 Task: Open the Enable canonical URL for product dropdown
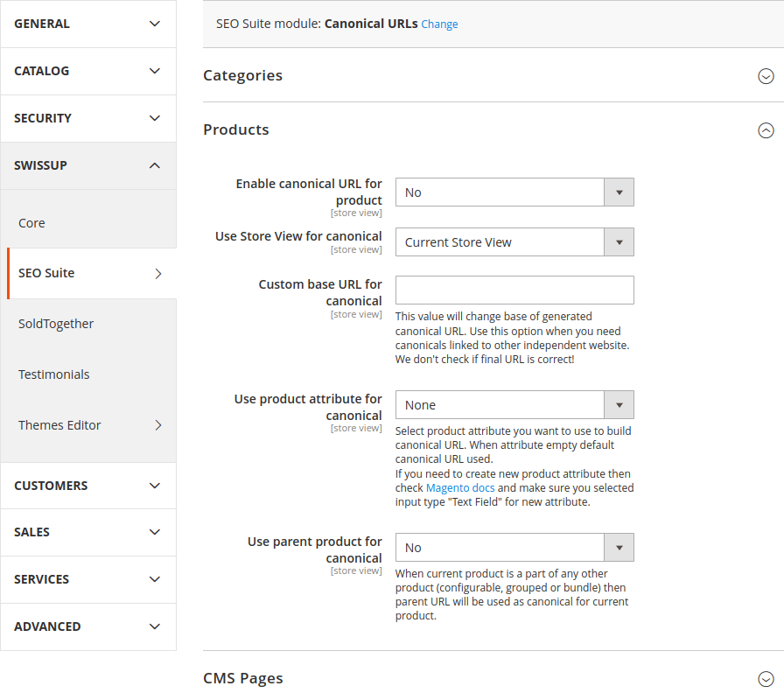[514, 192]
